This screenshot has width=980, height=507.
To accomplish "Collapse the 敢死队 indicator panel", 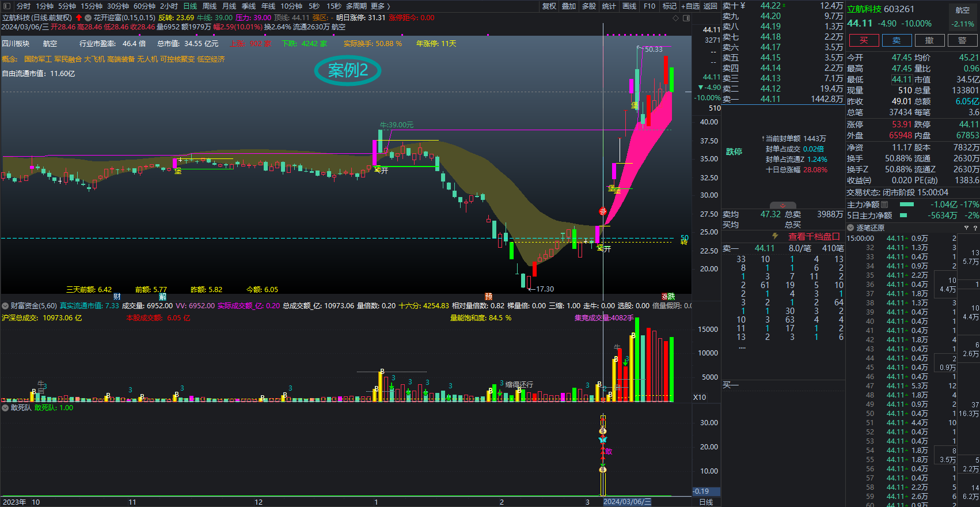I will click(x=5, y=408).
